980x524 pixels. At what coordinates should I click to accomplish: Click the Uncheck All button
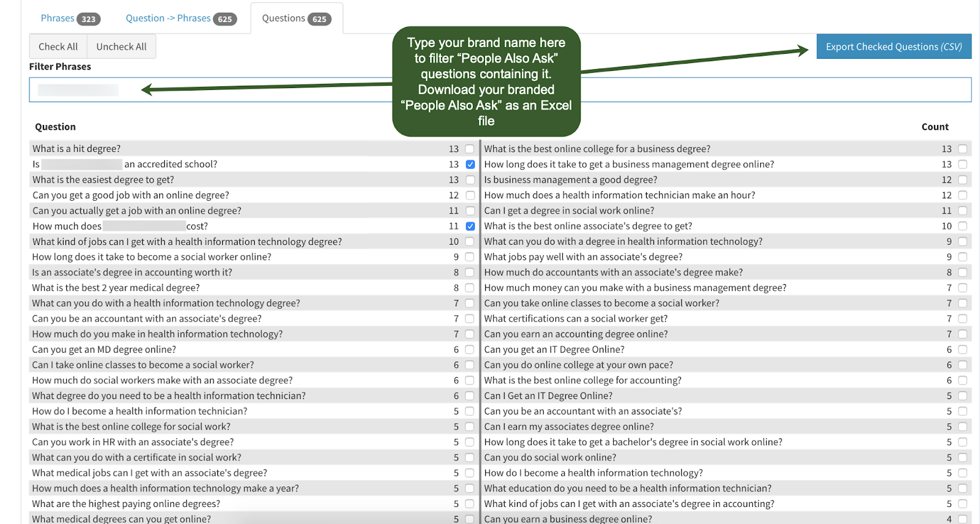click(121, 47)
